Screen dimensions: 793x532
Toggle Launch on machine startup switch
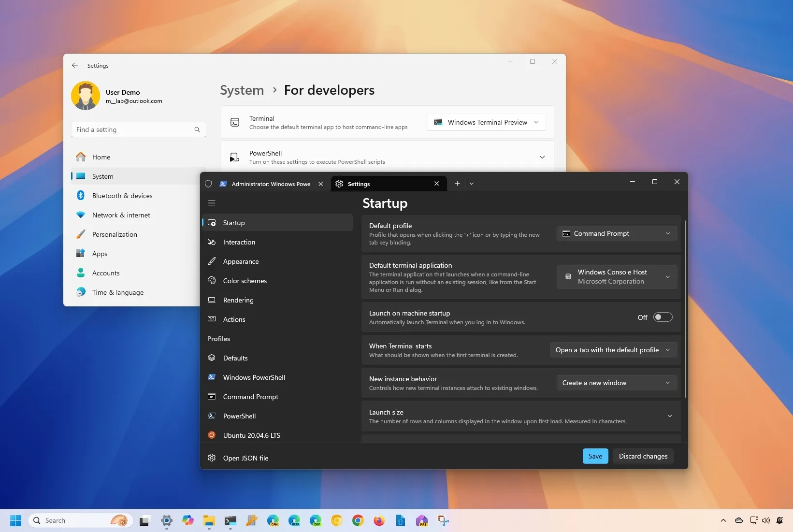tap(663, 317)
